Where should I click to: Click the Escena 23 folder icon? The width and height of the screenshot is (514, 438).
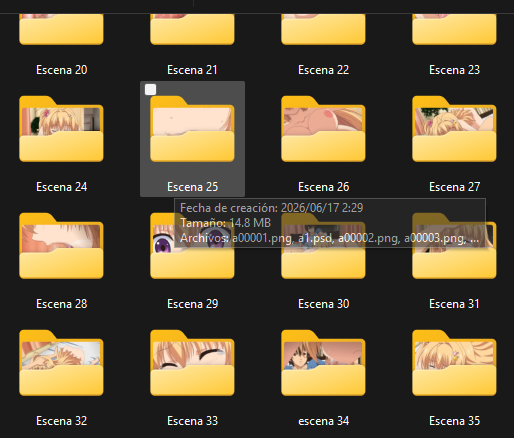tap(454, 29)
